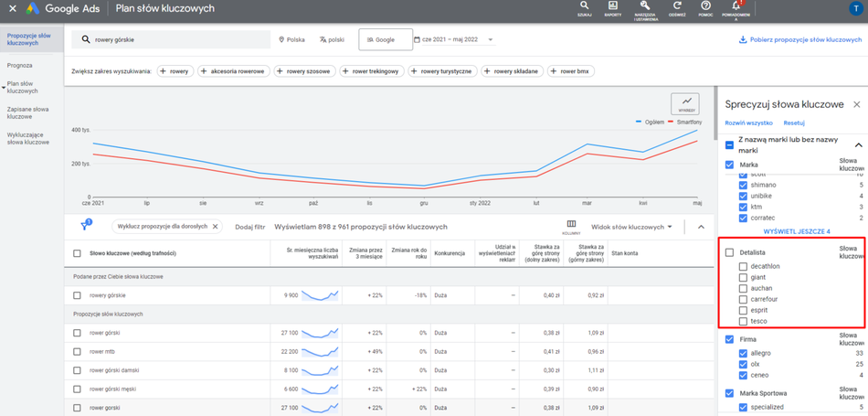This screenshot has width=868, height=416.
Task: Click the Szukaj search icon in header
Action: tap(584, 7)
